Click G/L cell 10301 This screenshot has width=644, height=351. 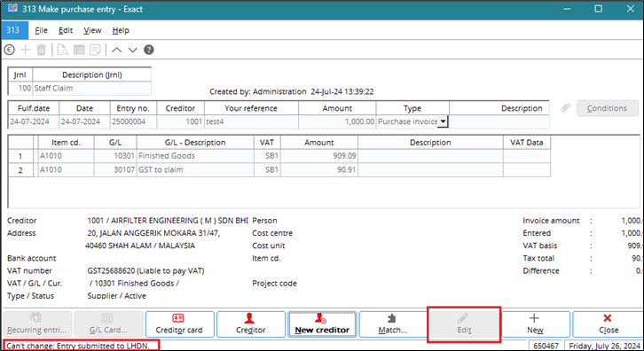[x=115, y=156]
